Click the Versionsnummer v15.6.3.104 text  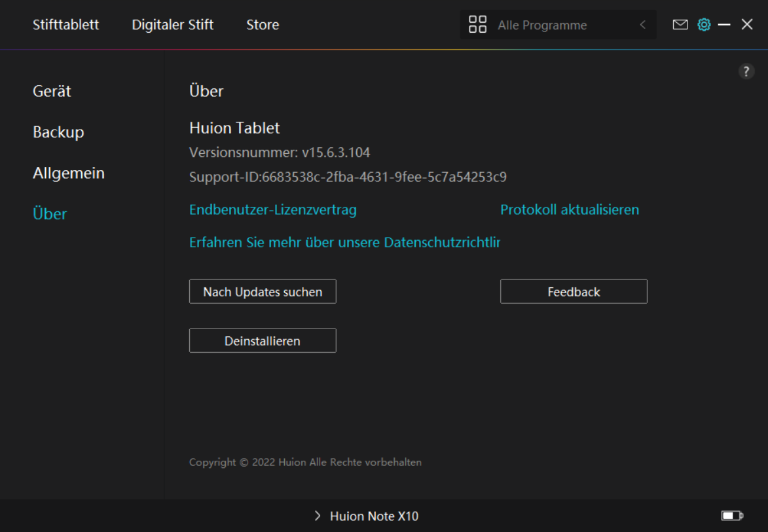coord(280,152)
